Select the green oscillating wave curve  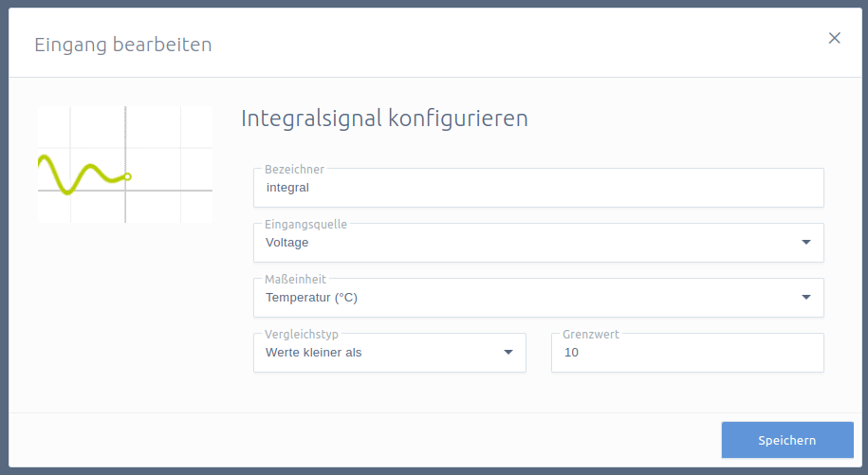[83, 174]
